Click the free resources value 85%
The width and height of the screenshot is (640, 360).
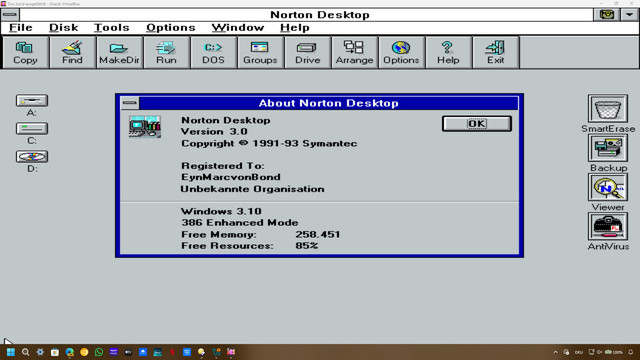[307, 246]
